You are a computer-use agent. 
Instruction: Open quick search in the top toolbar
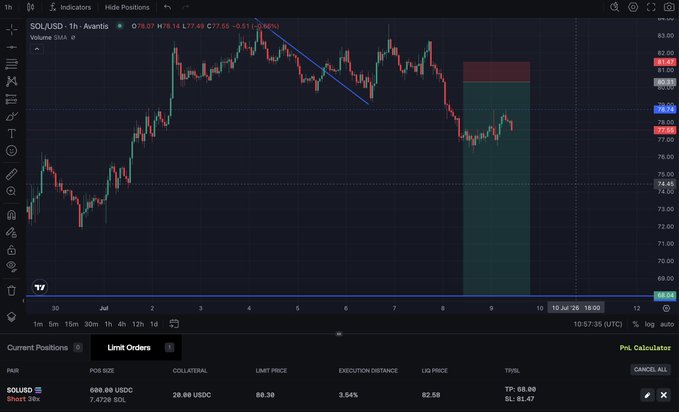pos(614,7)
